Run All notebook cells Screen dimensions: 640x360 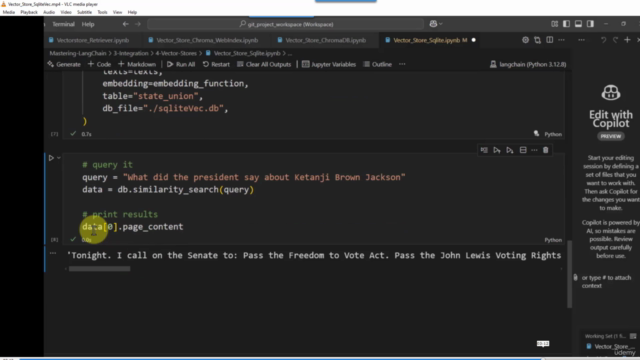[x=181, y=64]
